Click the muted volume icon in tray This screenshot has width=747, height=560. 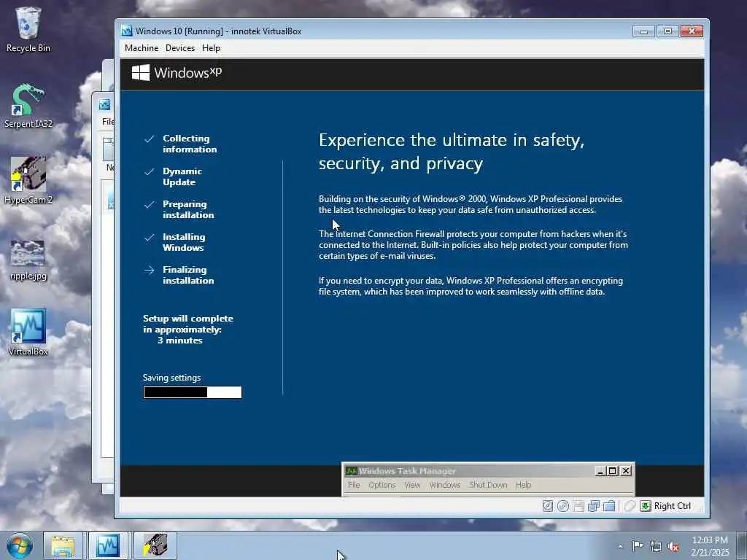point(673,546)
